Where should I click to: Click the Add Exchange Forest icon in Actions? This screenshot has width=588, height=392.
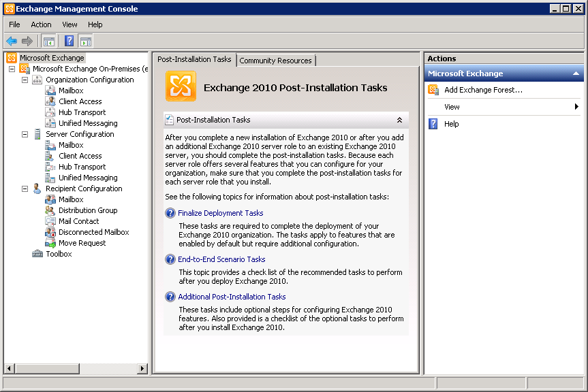tap(433, 90)
